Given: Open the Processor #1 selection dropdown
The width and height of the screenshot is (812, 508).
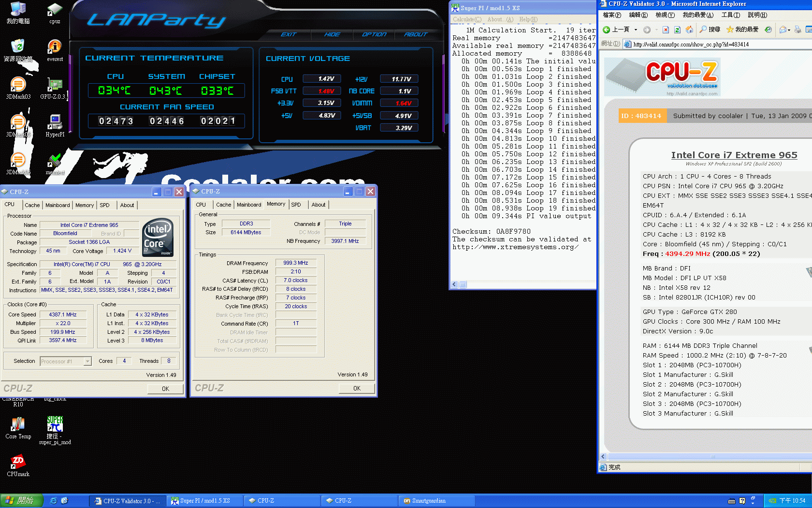Looking at the screenshot, I should click(87, 361).
